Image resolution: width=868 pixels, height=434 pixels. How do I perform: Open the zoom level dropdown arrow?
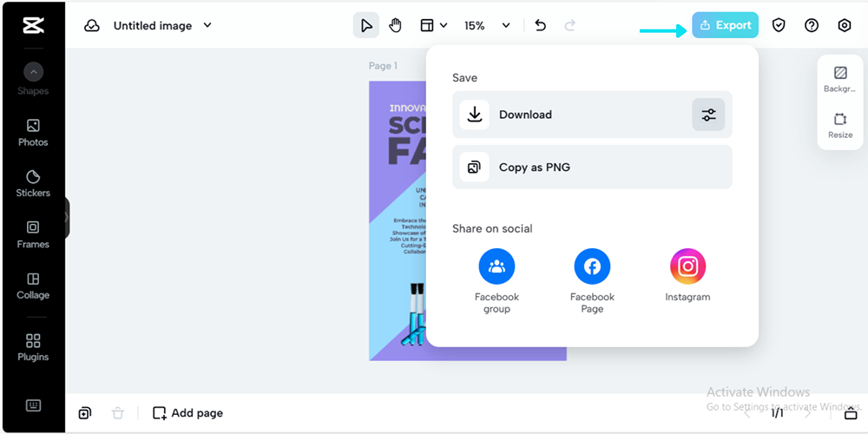506,25
